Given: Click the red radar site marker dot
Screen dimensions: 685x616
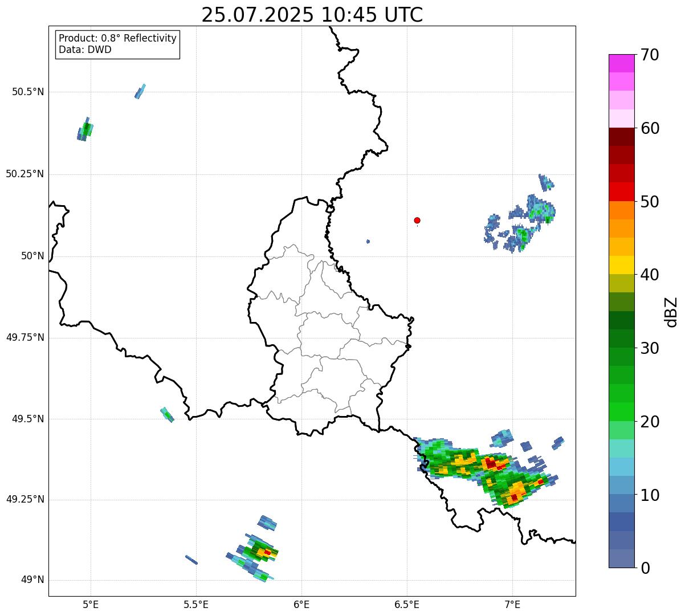Looking at the screenshot, I should 417,220.
